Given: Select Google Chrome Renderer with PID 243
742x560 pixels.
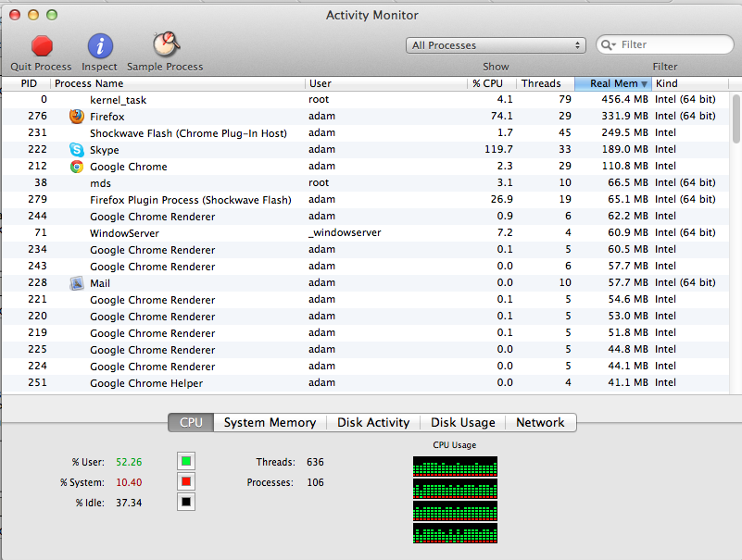Looking at the screenshot, I should pyautogui.click(x=365, y=266).
